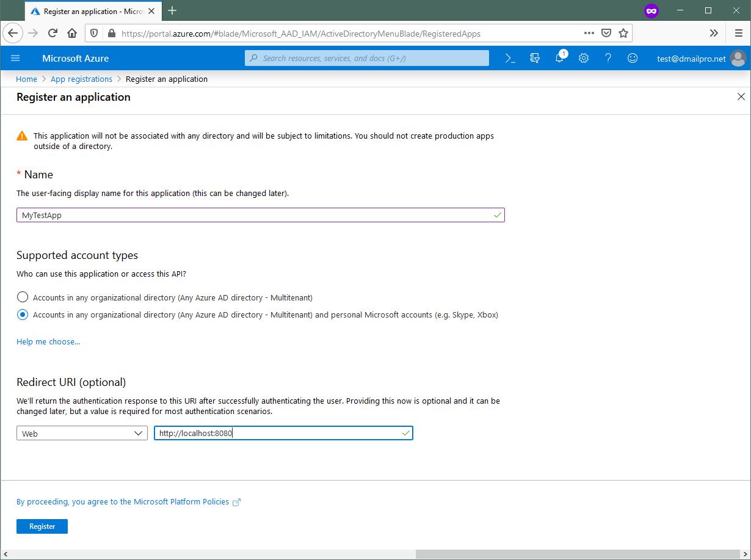Go to Home breadcrumb
Viewport: 751px width, 560px height.
pos(26,79)
